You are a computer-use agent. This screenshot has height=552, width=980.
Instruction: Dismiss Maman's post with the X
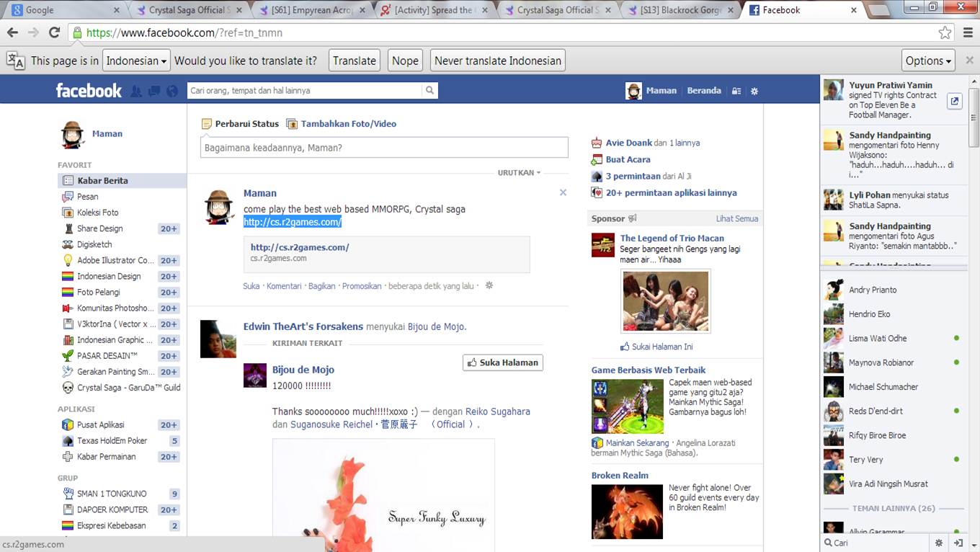tap(563, 192)
